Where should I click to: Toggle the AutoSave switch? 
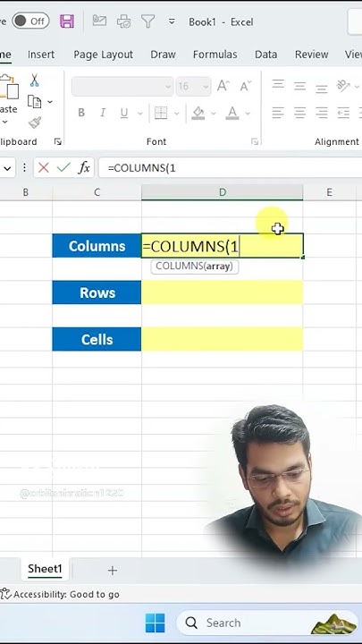coord(30,21)
